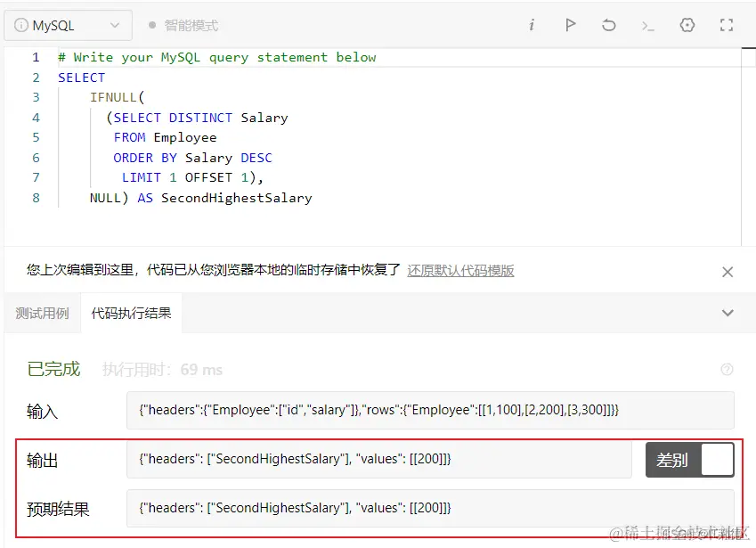Click the SELECT keyword on line 2
This screenshot has width=756, height=548.
point(82,78)
